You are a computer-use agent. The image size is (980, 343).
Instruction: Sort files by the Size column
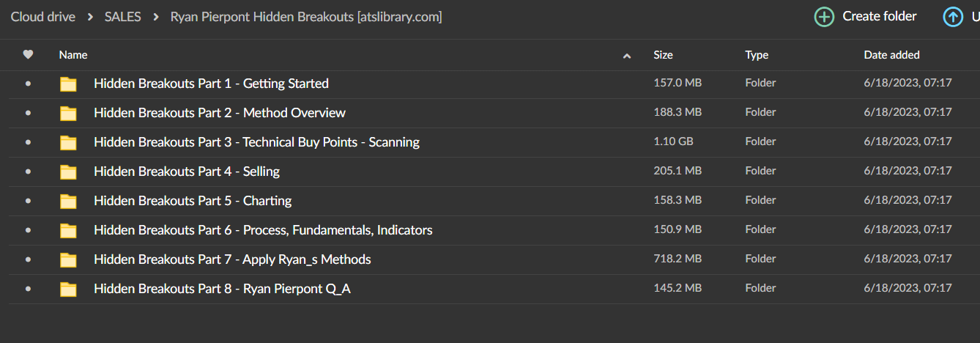pyautogui.click(x=663, y=55)
